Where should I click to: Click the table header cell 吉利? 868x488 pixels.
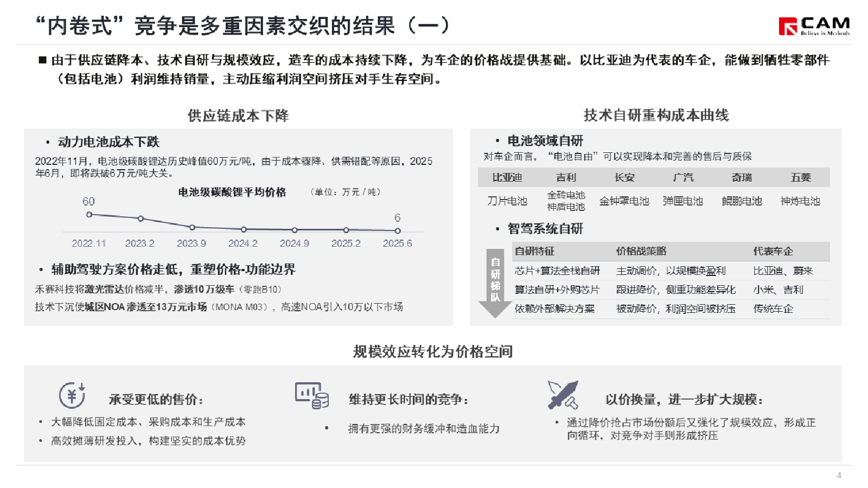point(566,178)
